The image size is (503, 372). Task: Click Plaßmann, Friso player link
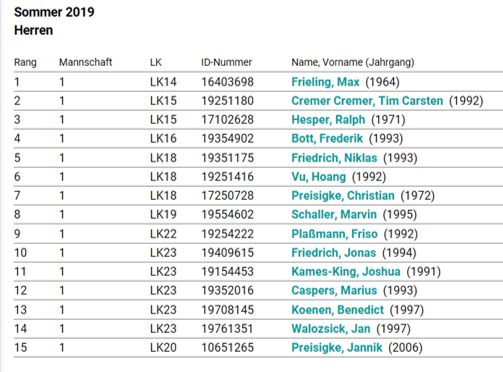click(334, 234)
